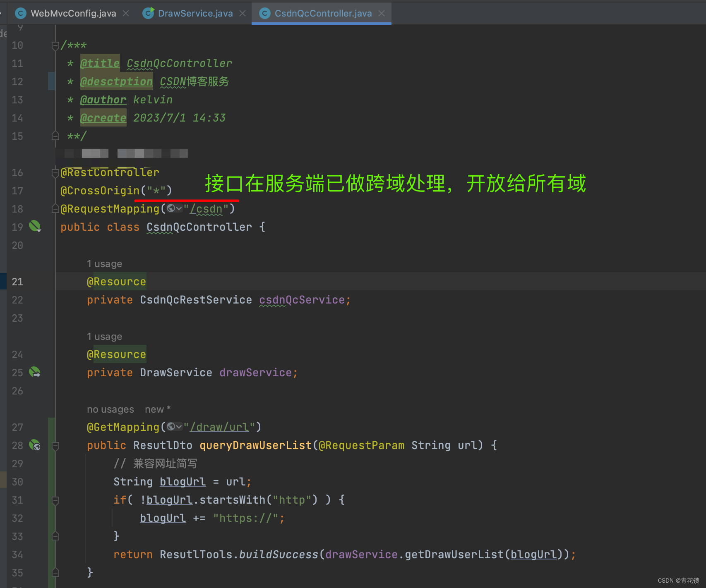Click the @Resource annotation on line 24
Screen dimensions: 706x588
116,354
